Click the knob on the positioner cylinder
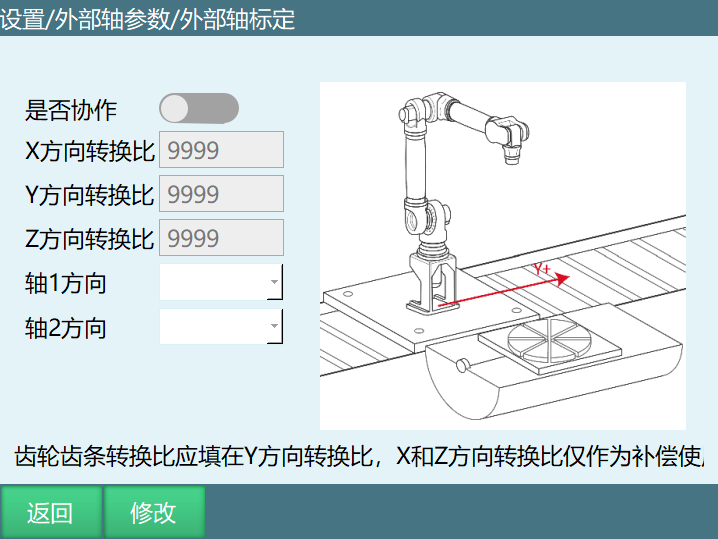 pos(462,365)
